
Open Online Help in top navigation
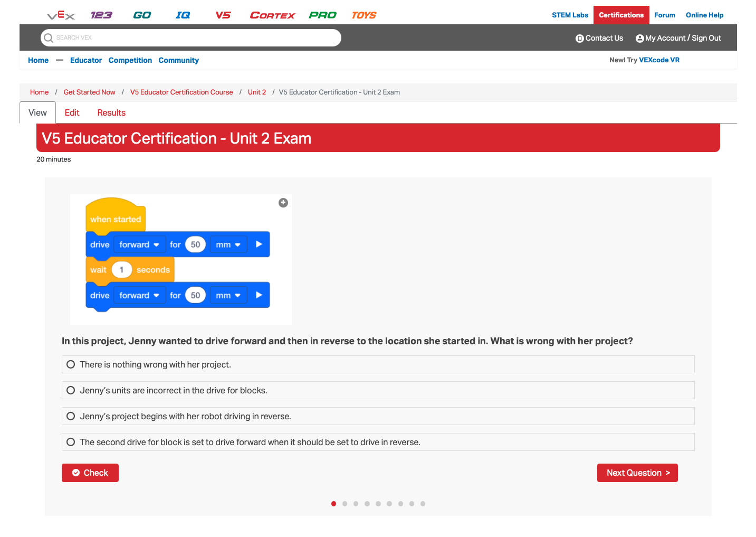[704, 15]
